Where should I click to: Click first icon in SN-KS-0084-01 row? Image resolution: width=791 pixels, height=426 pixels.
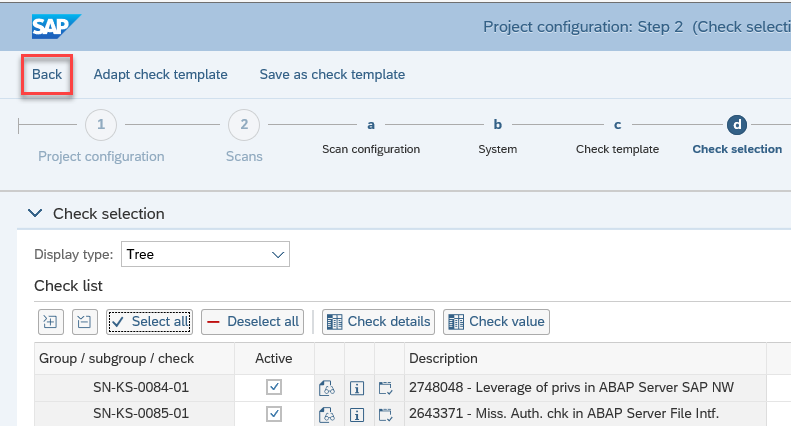(329, 387)
